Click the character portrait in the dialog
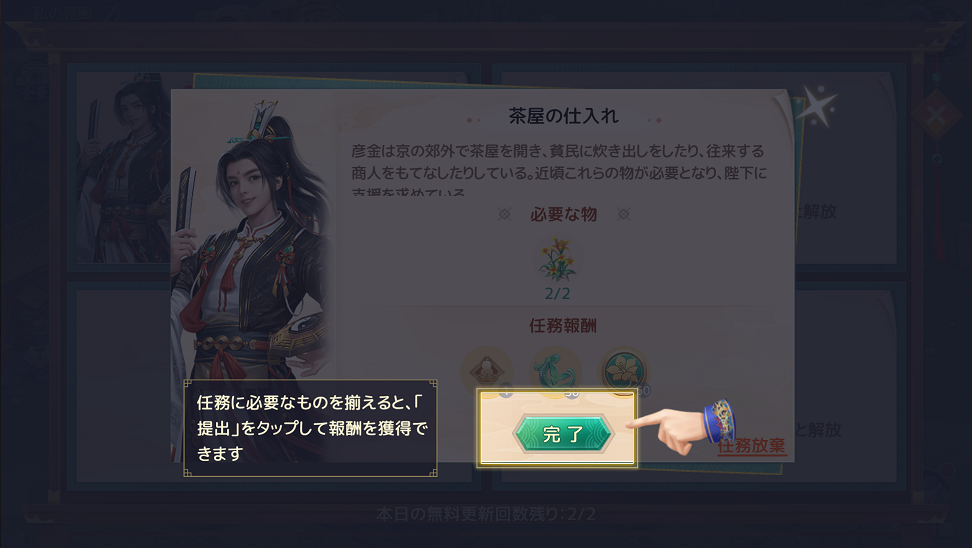This screenshot has height=548, width=972. [253, 260]
